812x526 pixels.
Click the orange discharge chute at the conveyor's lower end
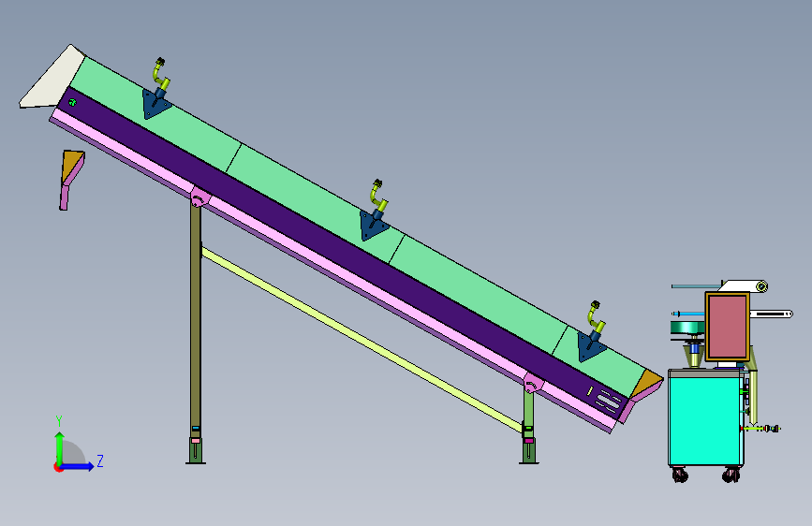pyautogui.click(x=647, y=384)
